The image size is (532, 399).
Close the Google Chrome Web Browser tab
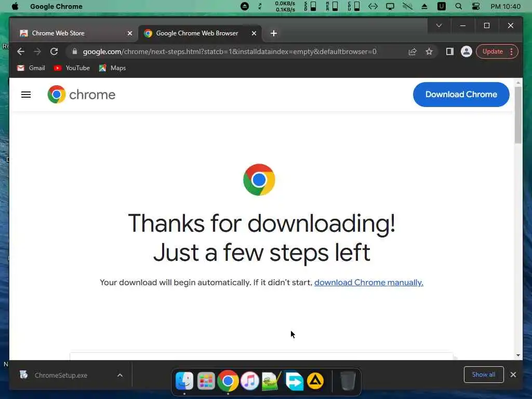pos(254,33)
